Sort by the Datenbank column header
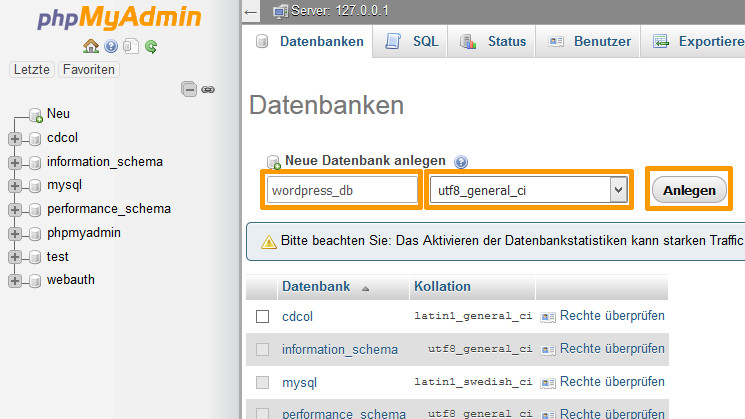Image resolution: width=745 pixels, height=419 pixels. pos(316,286)
